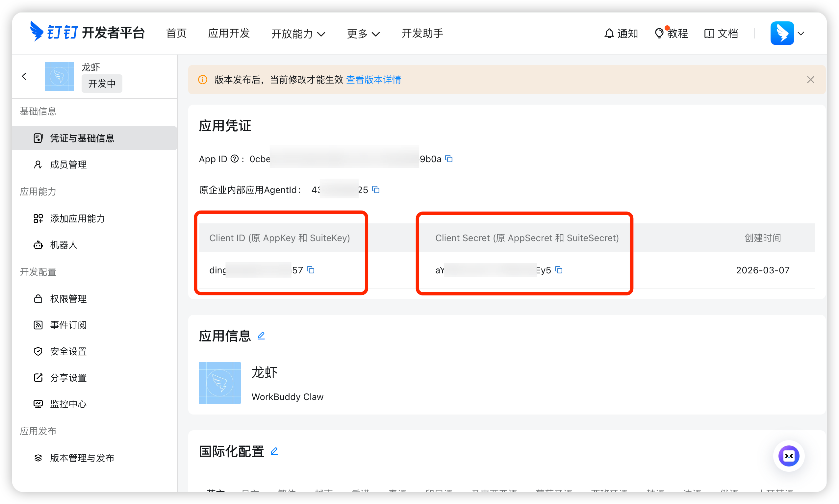Open 文档 documentation book
The height and width of the screenshot is (504, 839).
(721, 33)
